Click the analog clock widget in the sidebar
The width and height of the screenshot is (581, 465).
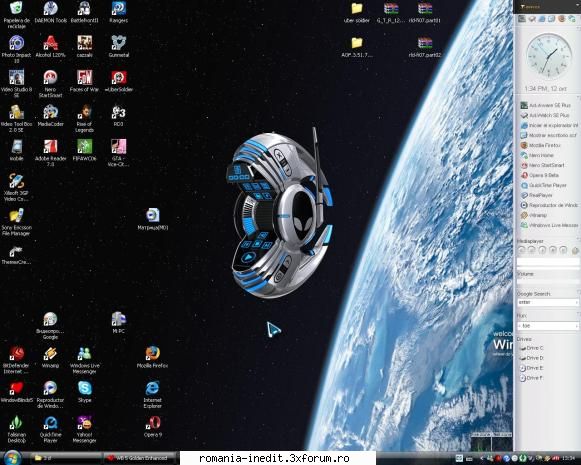click(549, 56)
